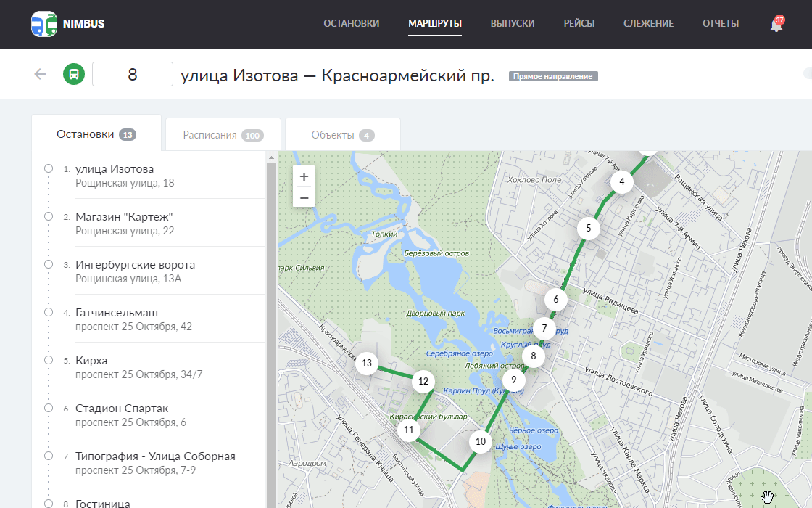
Task: Click the Серебряное озеро label on map
Action: click(x=460, y=353)
